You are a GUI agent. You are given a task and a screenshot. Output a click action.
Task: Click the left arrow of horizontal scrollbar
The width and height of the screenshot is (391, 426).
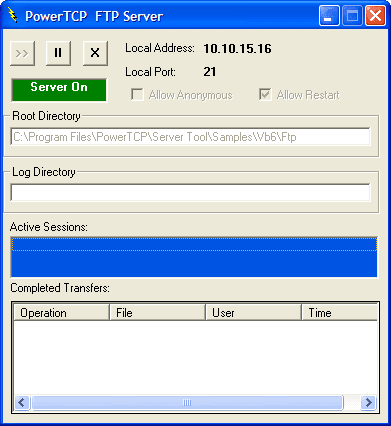click(22, 403)
